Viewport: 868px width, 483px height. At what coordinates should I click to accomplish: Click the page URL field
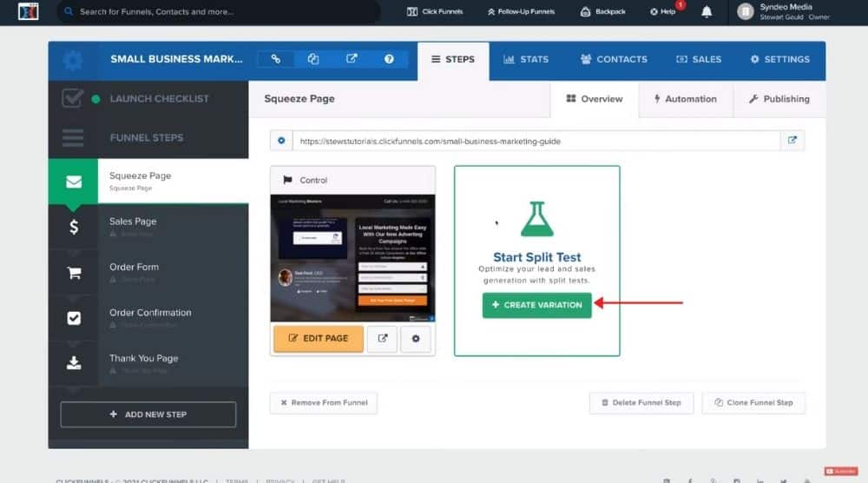[536, 141]
